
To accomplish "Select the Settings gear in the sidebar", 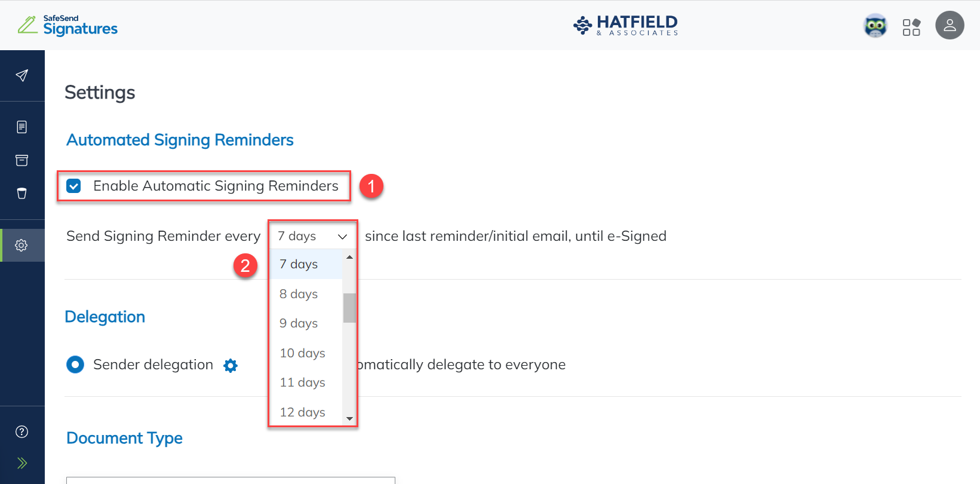I will (22, 244).
